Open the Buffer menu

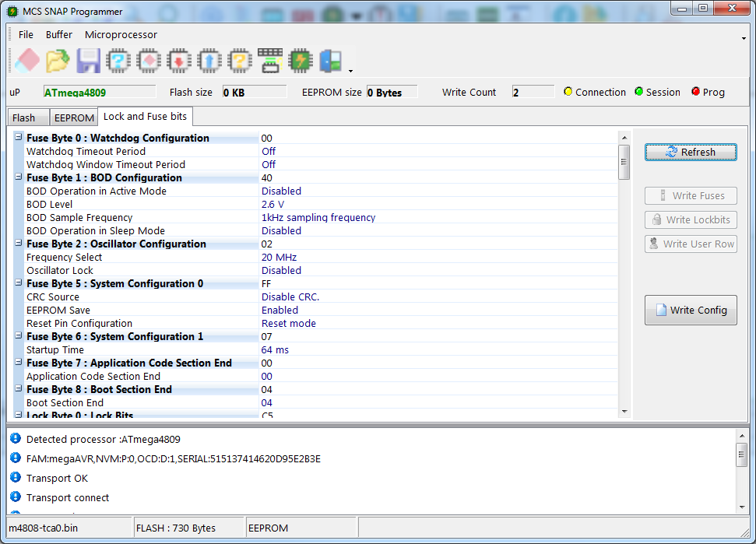(59, 35)
